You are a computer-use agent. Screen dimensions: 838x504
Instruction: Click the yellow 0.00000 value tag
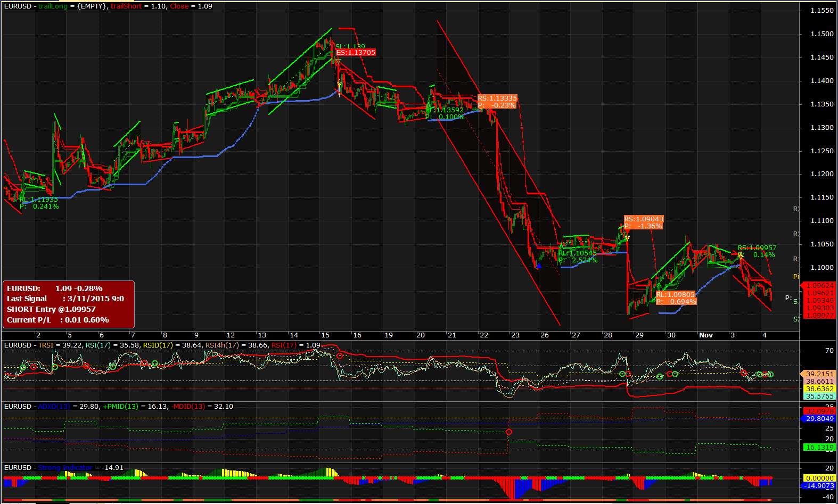[819, 478]
